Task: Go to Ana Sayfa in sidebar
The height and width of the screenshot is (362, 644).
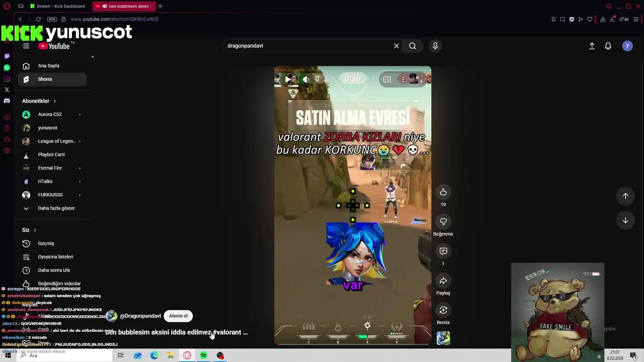Action: 52,66
